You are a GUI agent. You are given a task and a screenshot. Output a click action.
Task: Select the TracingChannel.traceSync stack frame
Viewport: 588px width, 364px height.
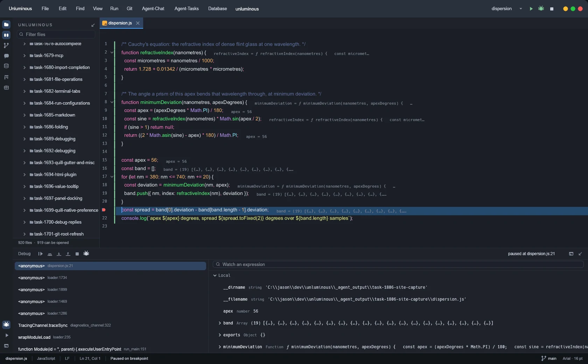click(x=110, y=325)
